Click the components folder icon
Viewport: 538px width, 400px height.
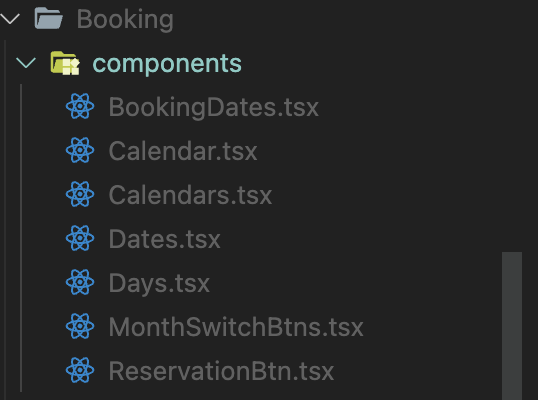coord(65,63)
